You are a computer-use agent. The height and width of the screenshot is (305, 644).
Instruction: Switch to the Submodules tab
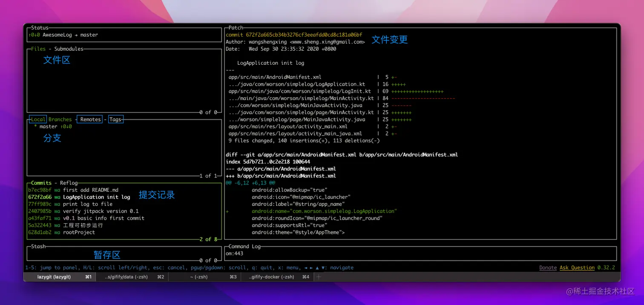pyautogui.click(x=69, y=49)
